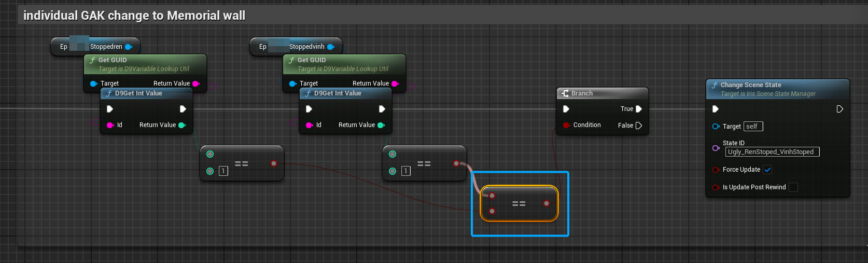Screen dimensions: 868x263
Task: Select the Branch node by its title
Action: coord(582,93)
